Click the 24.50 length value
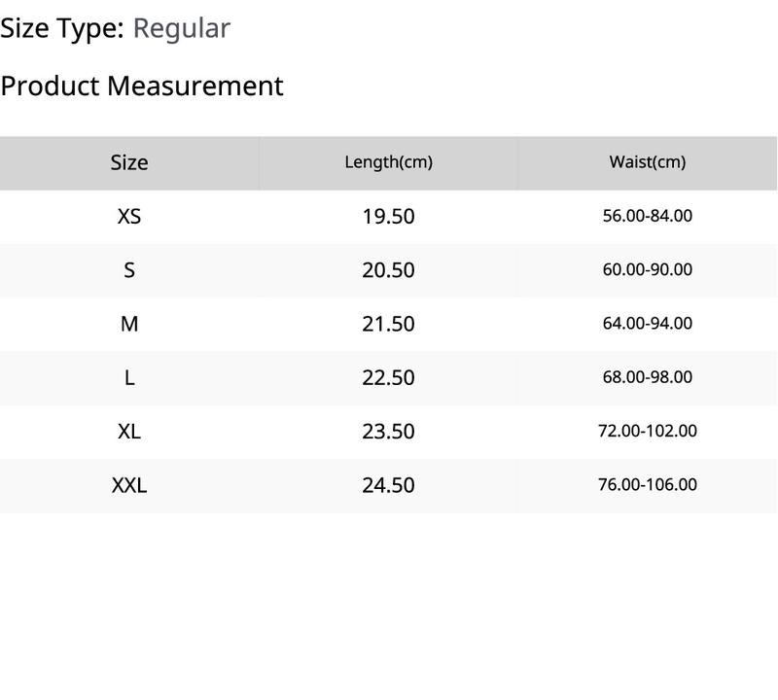778x700 pixels. click(388, 485)
